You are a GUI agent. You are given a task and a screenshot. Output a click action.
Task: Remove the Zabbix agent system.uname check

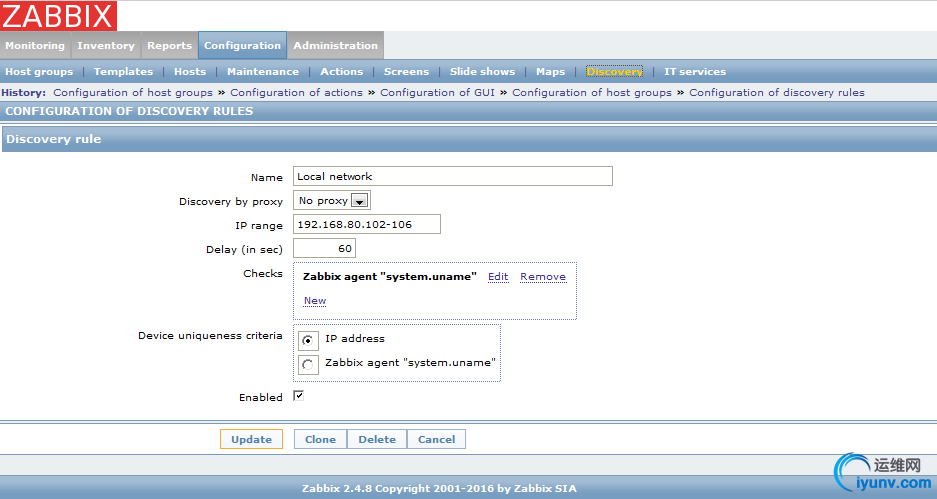coord(543,277)
